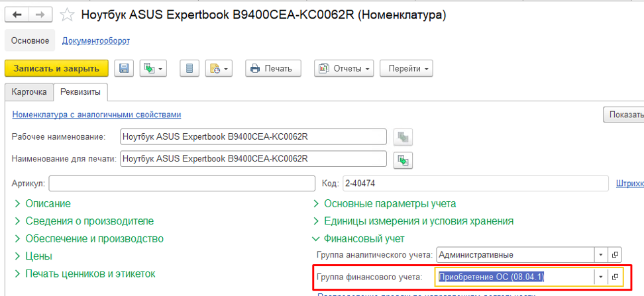
Task: Go back with the left arrow button
Action: [x=17, y=15]
